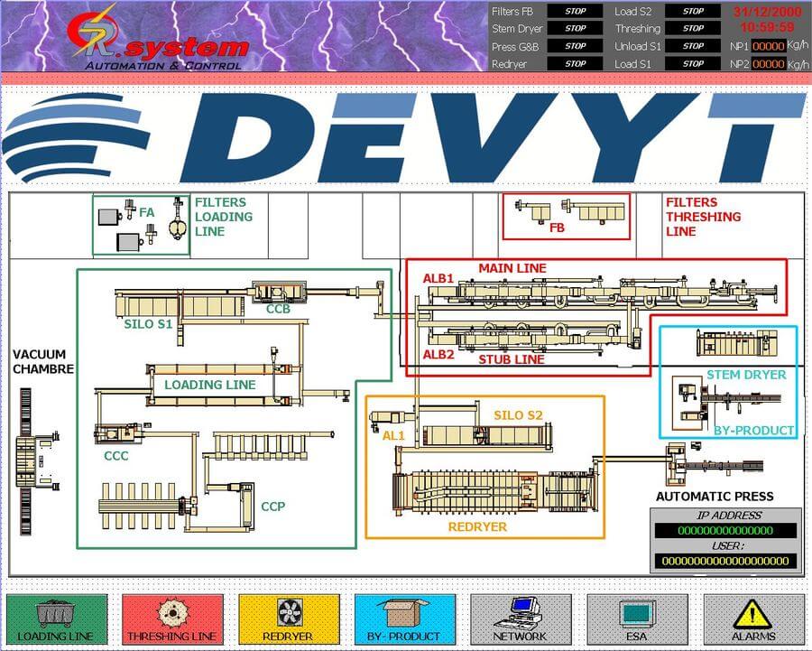Image resolution: width=812 pixels, height=651 pixels.
Task: Click the STUB LINE label
Action: click(x=512, y=359)
